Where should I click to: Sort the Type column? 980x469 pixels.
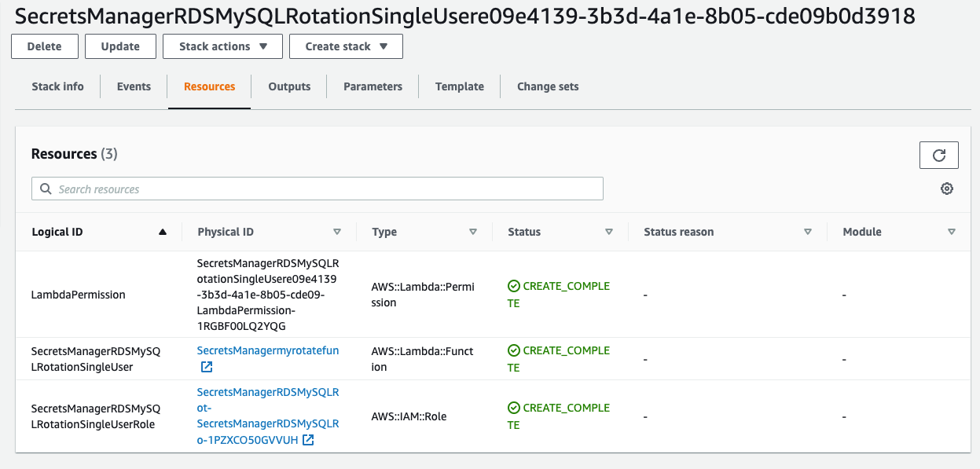pyautogui.click(x=473, y=232)
